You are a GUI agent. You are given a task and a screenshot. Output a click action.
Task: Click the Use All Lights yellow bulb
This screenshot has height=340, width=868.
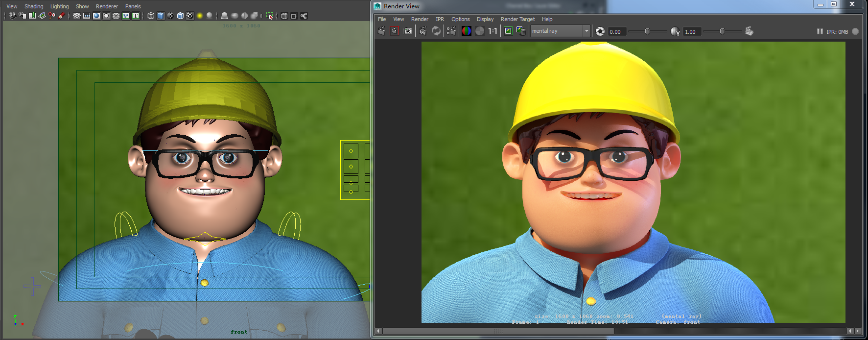coord(200,16)
